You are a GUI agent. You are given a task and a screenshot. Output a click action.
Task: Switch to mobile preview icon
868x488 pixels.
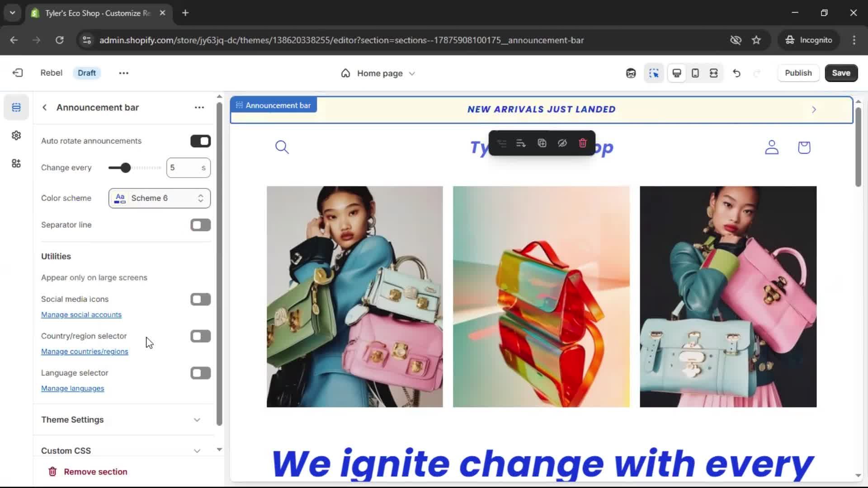coord(695,73)
